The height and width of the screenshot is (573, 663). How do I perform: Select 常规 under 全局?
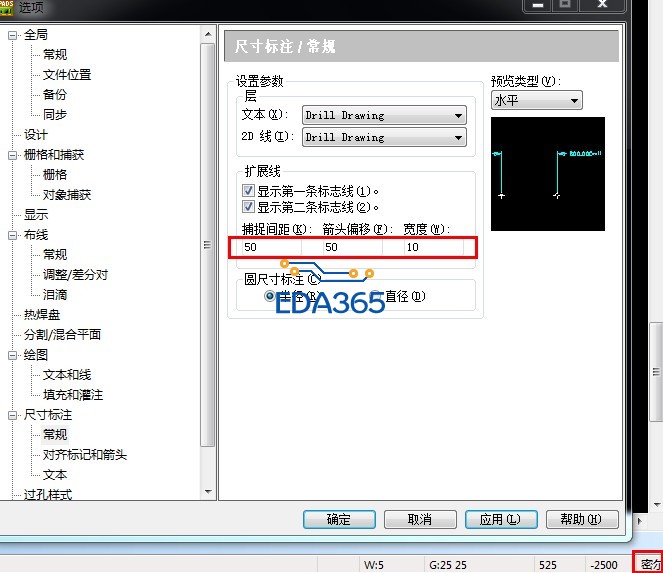(x=55, y=55)
